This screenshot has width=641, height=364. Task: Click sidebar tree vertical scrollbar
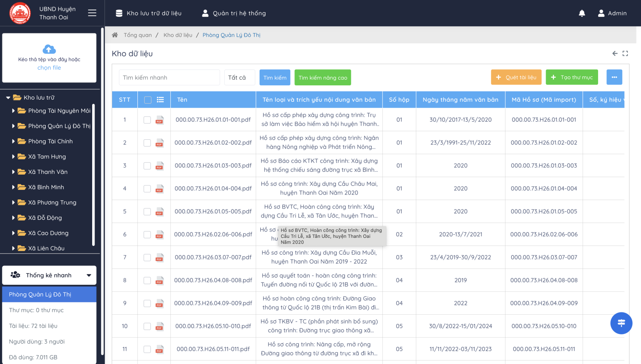tap(93, 174)
